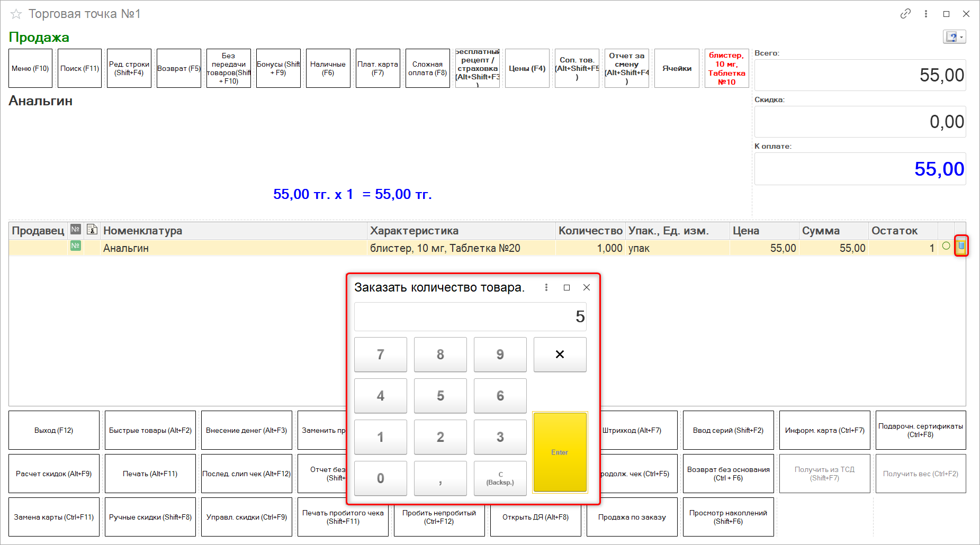Open main window three-dot options menu
This screenshot has height=545, width=980.
926,14
